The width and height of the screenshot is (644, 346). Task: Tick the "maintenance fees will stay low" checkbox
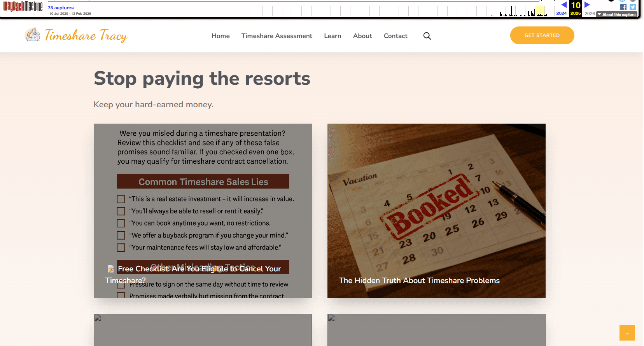tap(121, 248)
